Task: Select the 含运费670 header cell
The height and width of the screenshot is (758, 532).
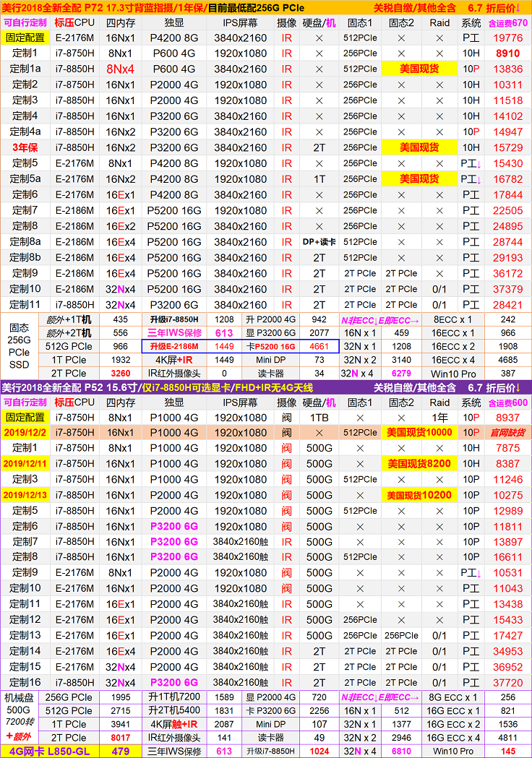Action: pyautogui.click(x=507, y=22)
